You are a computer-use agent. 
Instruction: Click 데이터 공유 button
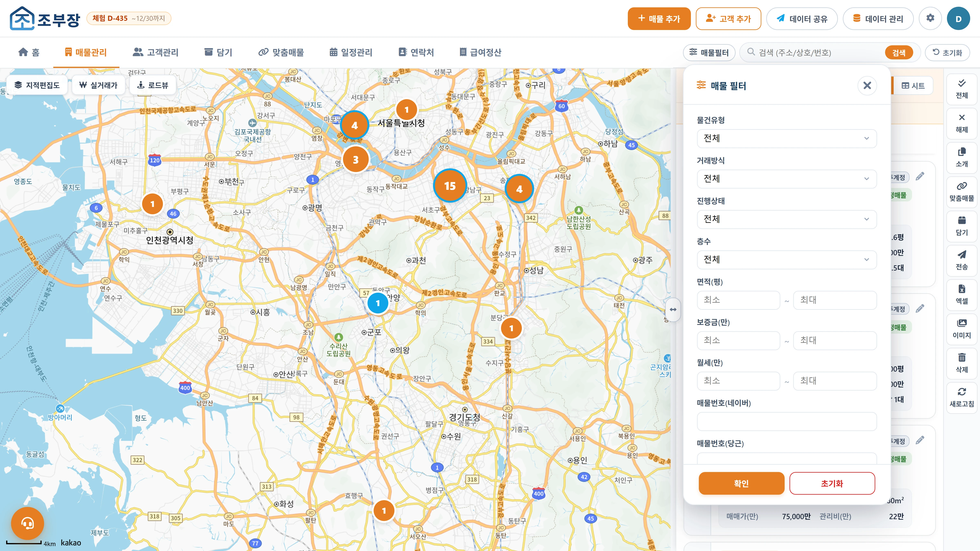point(802,19)
